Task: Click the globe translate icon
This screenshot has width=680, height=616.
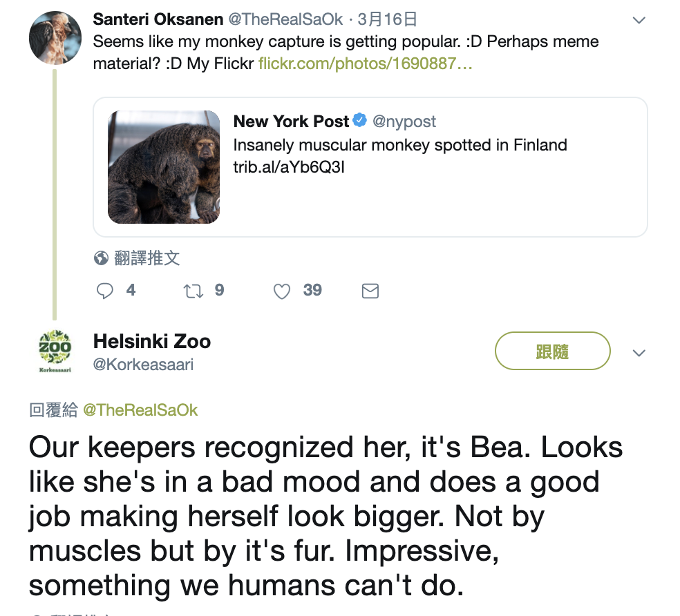Action: click(x=102, y=258)
